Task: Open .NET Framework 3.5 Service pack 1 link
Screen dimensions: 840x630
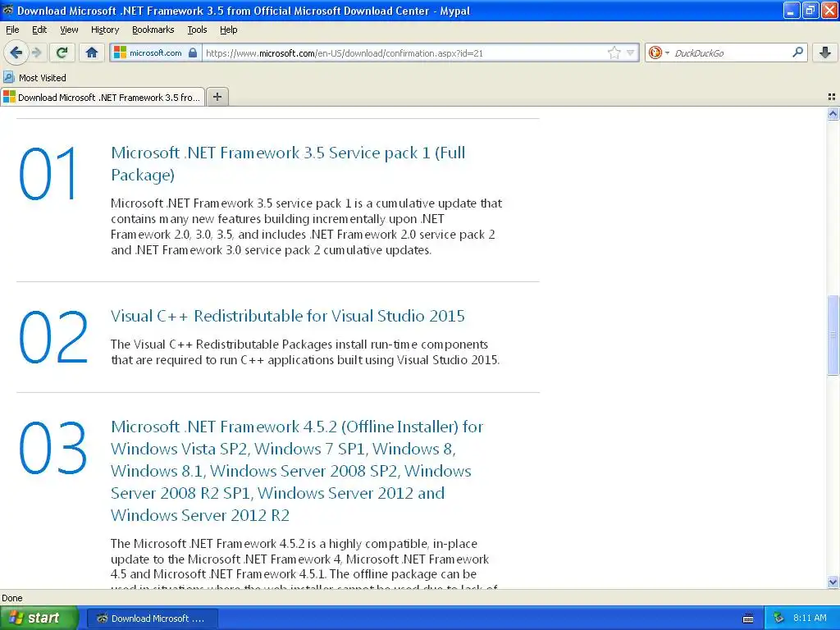Action: click(x=288, y=163)
